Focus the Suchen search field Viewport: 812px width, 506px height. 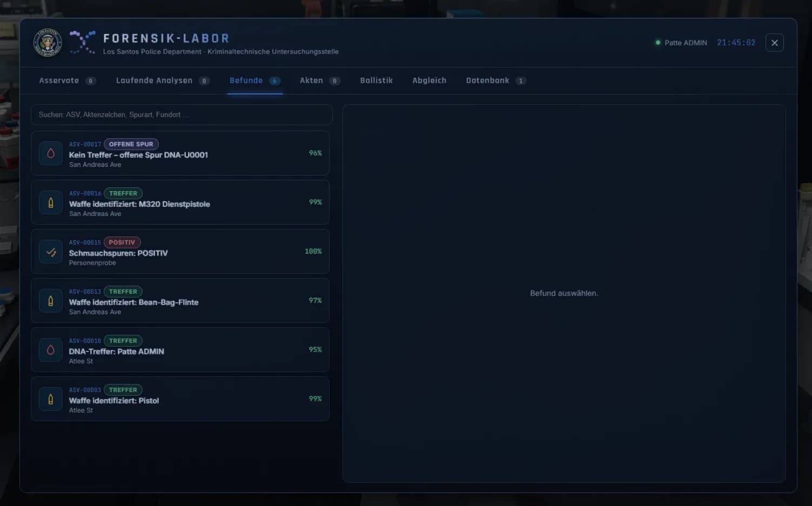(x=182, y=114)
